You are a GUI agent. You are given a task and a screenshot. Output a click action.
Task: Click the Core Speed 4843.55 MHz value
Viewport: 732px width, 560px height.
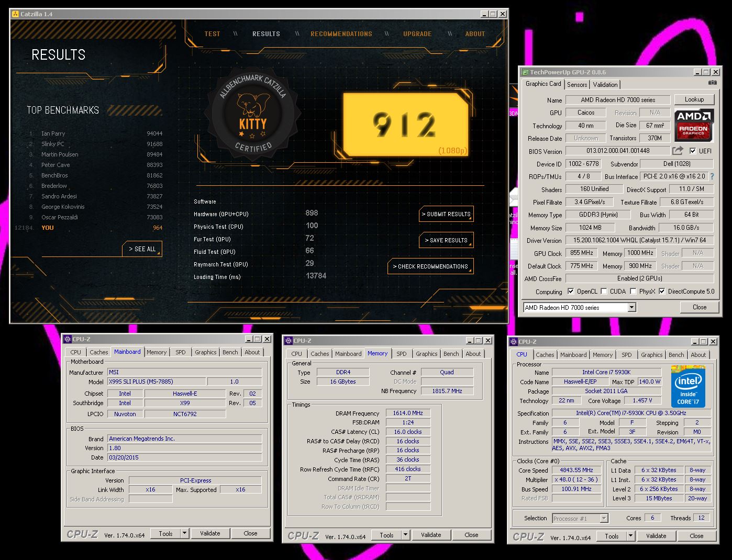tap(576, 470)
